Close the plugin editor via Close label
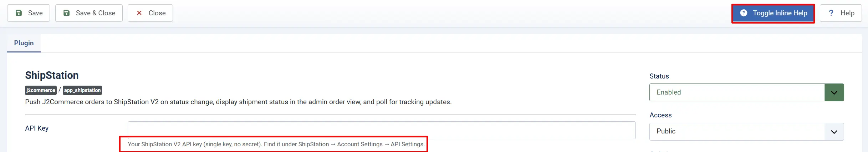868x152 pixels. (x=157, y=13)
